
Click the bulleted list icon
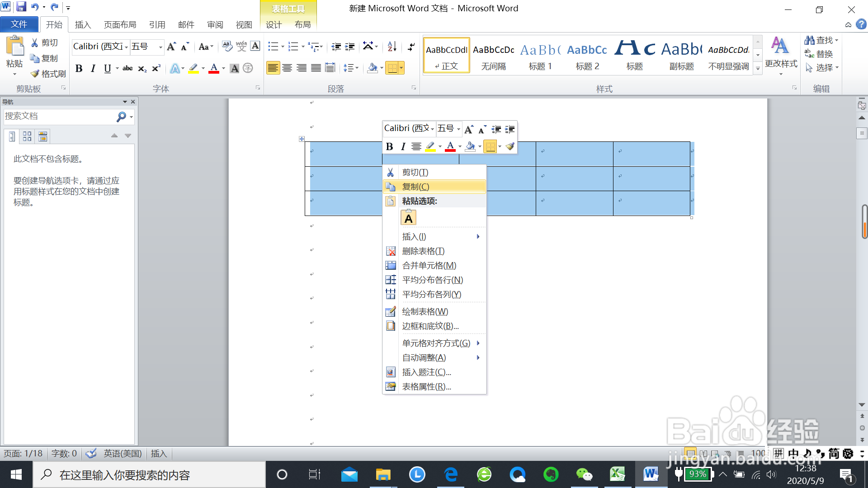[x=273, y=46]
